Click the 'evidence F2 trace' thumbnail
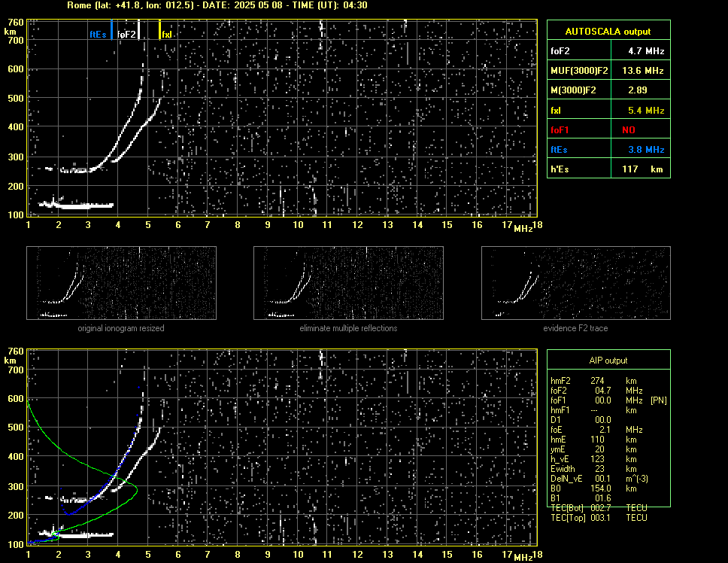This screenshot has height=563, width=728. click(x=576, y=283)
